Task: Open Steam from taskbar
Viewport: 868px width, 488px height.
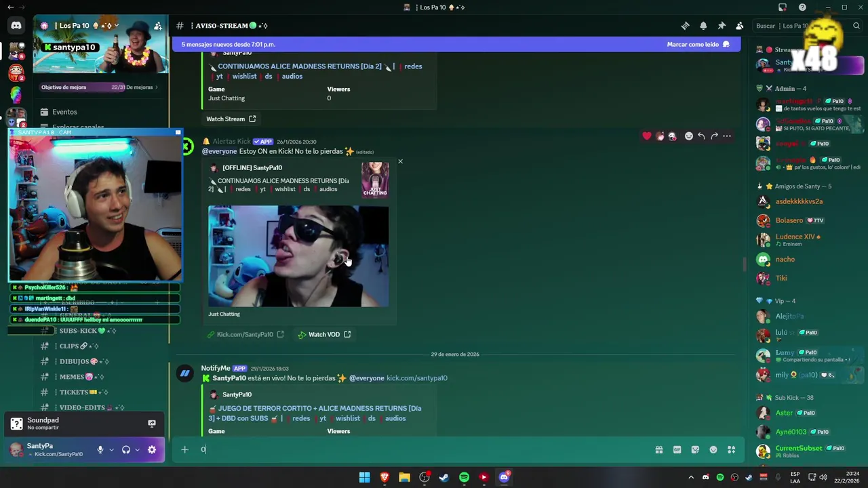Action: click(x=444, y=477)
